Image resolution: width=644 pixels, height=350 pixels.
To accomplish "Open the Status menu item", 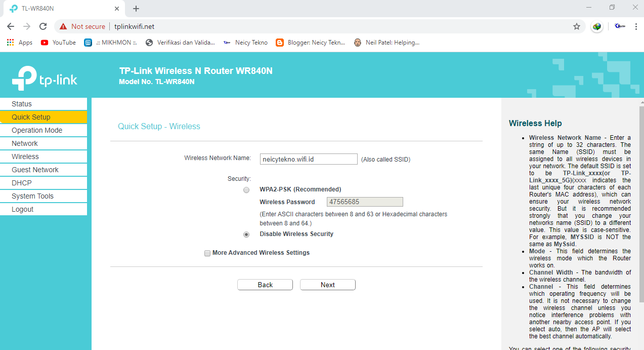I will tap(44, 104).
